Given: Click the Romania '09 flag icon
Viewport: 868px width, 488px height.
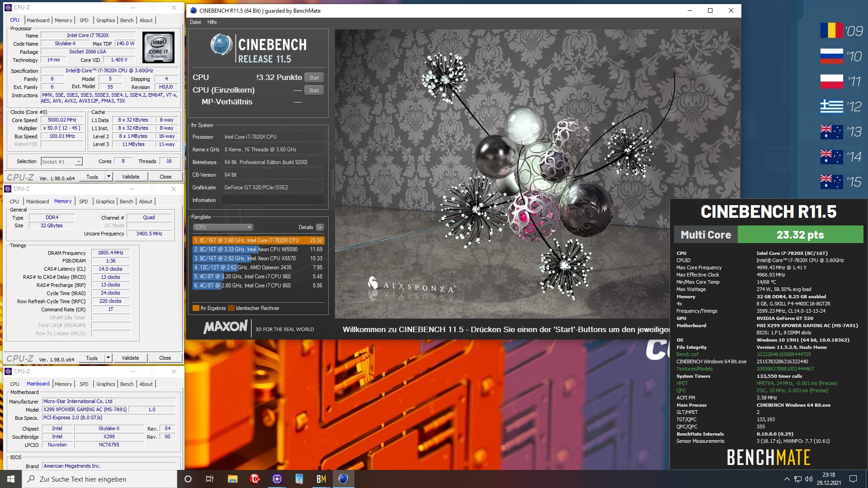Looking at the screenshot, I should tap(832, 31).
